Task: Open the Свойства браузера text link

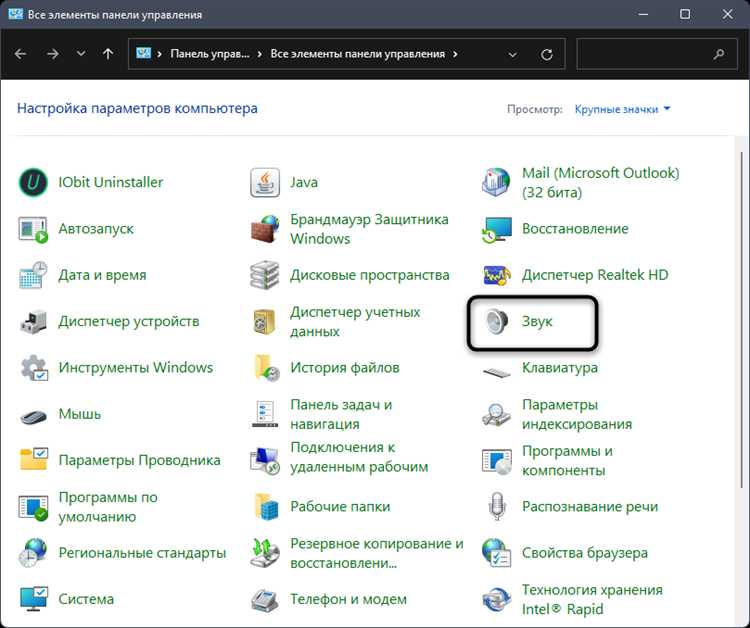Action: click(x=585, y=553)
